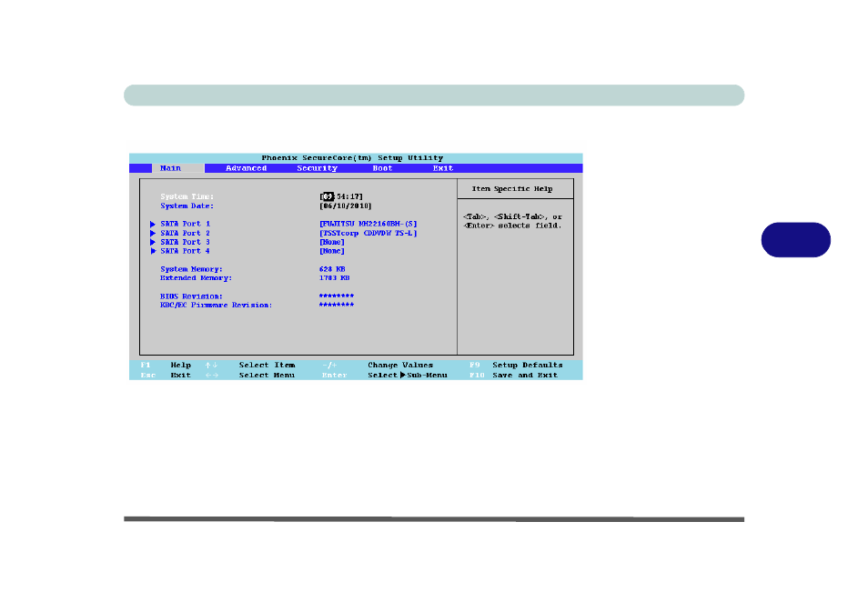The image size is (868, 612).
Task: Click the BIOS Revision asterisk value
Action: coord(337,296)
